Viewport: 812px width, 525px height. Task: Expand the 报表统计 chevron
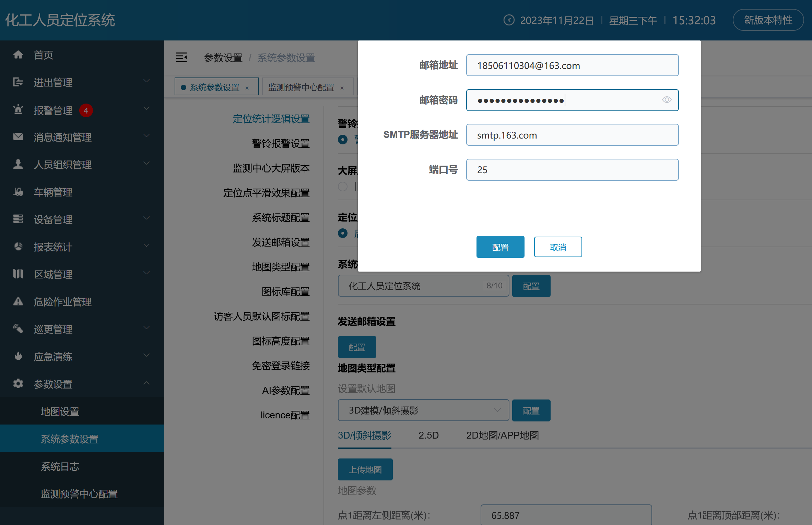coord(146,246)
